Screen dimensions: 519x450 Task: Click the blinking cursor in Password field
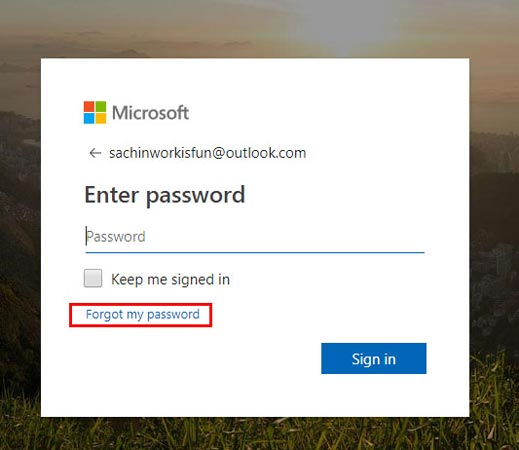pyautogui.click(x=87, y=236)
